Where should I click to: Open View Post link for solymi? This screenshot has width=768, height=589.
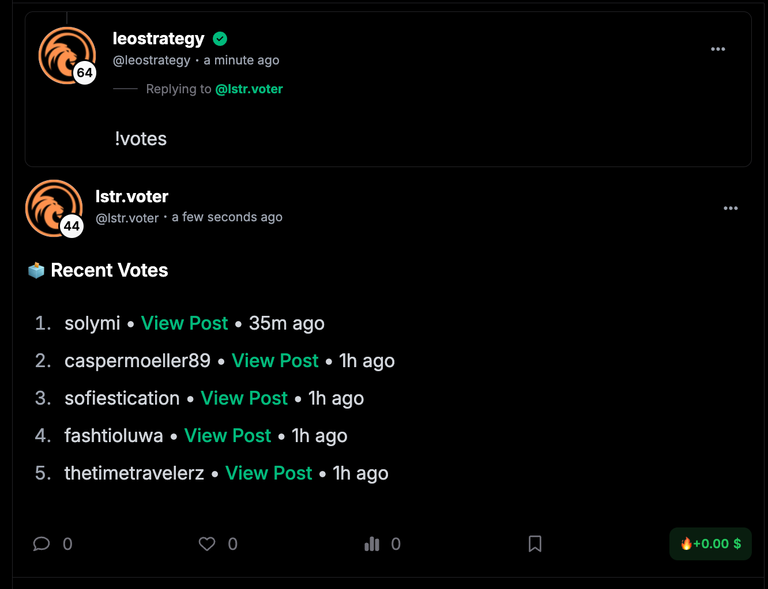pos(185,323)
